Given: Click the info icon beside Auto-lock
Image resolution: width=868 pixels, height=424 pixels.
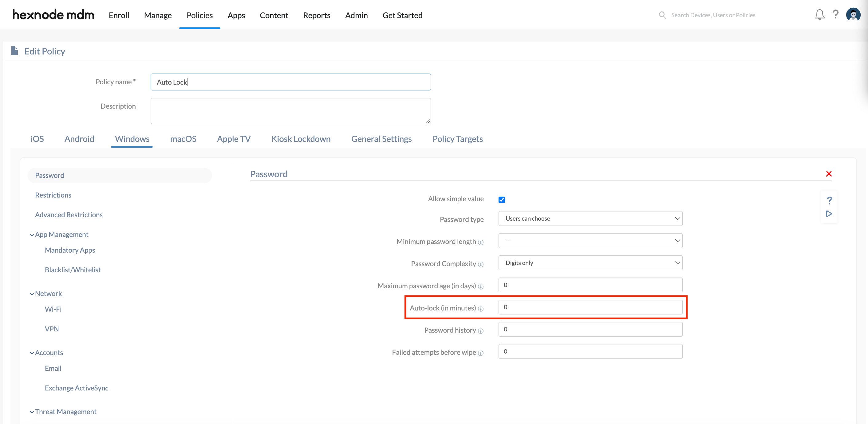Looking at the screenshot, I should click(x=481, y=308).
